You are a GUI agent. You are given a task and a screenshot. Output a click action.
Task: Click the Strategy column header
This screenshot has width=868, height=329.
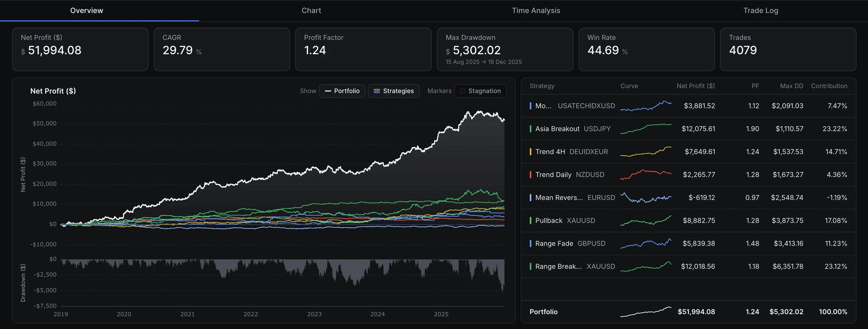[542, 86]
